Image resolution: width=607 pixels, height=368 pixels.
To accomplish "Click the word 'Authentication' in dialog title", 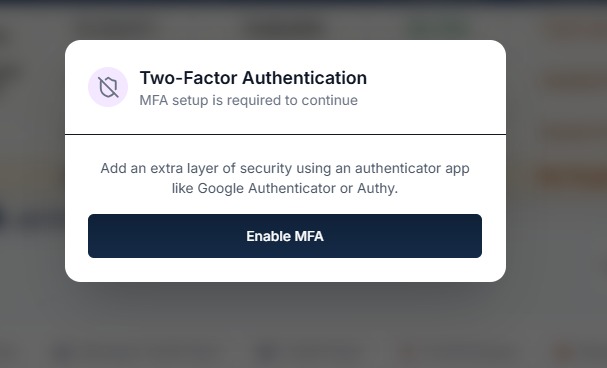I will (304, 78).
